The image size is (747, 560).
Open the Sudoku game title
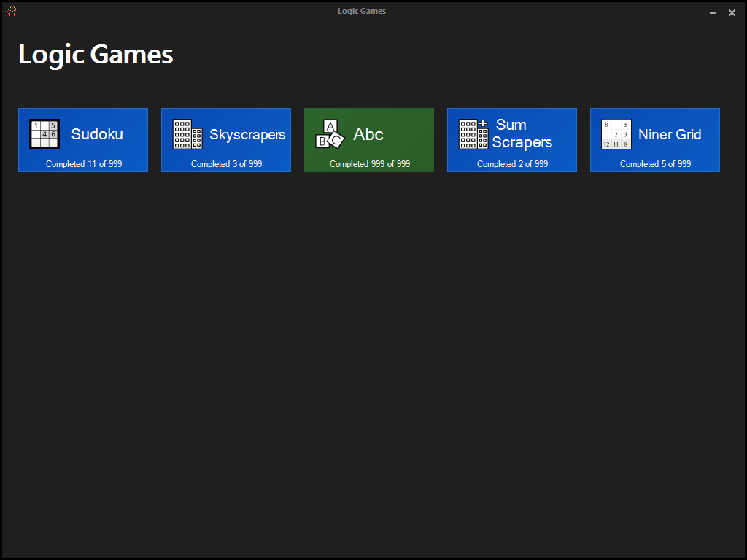97,134
